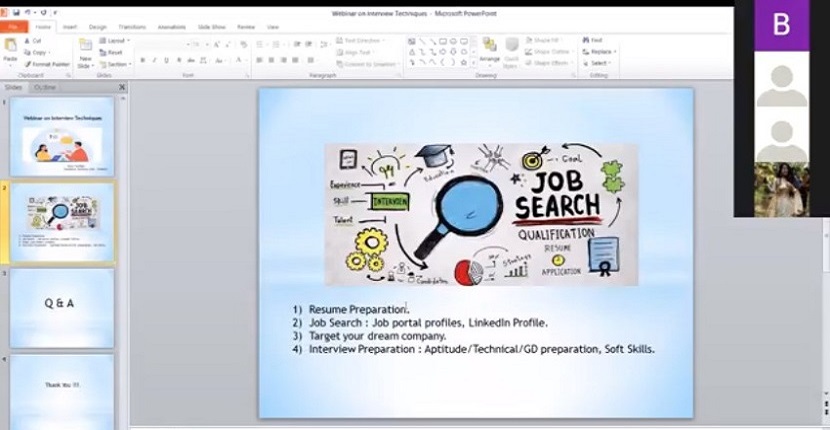The image size is (830, 430).
Task: Click the Decrease Font Size icon
Action: [228, 45]
